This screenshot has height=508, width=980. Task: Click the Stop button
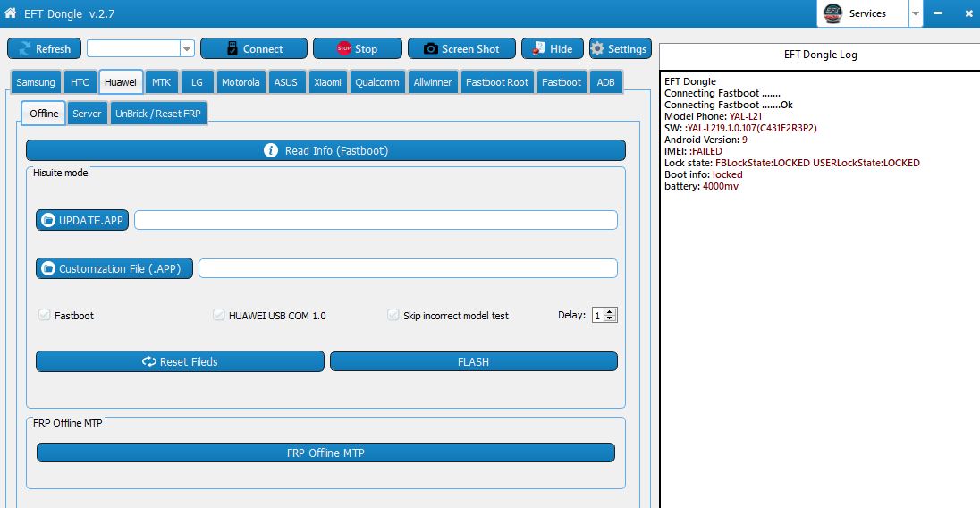tap(358, 48)
